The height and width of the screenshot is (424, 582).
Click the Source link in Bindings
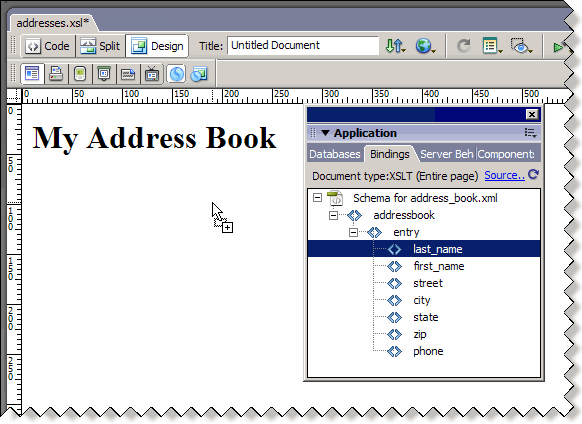504,175
